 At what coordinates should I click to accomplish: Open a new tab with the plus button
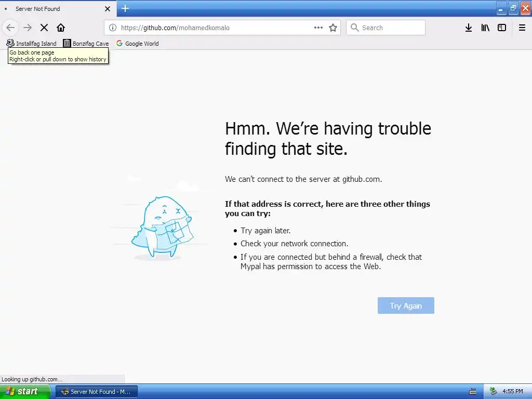coord(125,8)
